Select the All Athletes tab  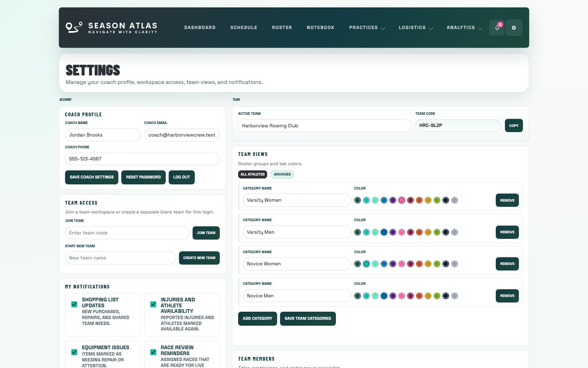pyautogui.click(x=253, y=174)
